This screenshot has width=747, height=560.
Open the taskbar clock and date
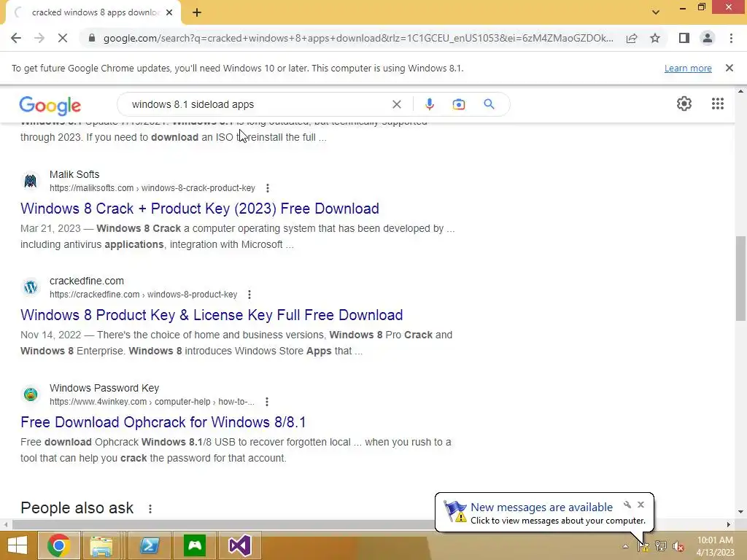click(x=715, y=546)
